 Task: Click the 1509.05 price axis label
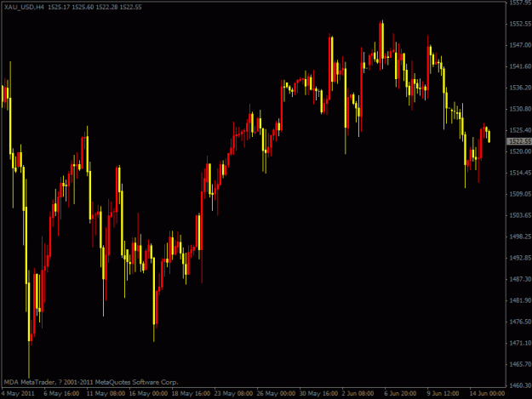pyautogui.click(x=520, y=194)
